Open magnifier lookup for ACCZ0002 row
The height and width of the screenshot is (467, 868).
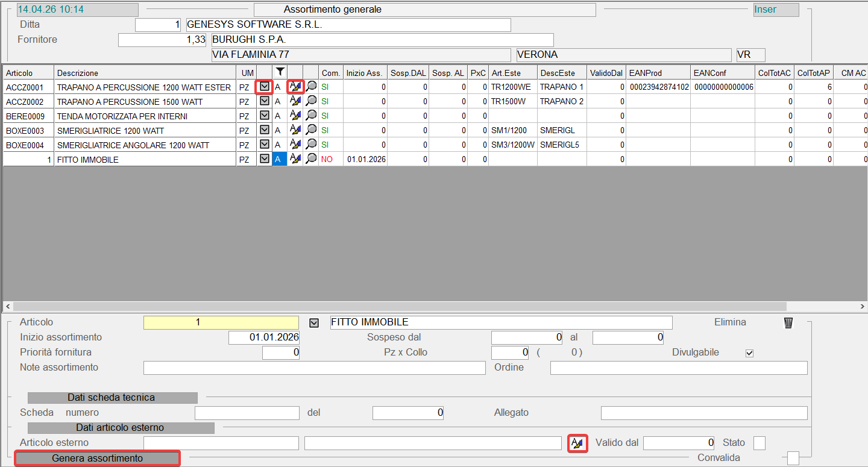[311, 101]
